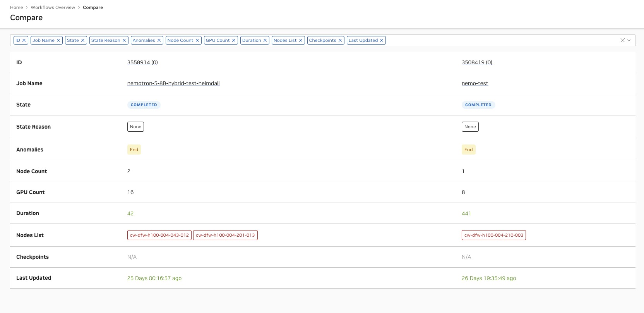Remove the State tag from selector
The image size is (644, 313).
[83, 40]
